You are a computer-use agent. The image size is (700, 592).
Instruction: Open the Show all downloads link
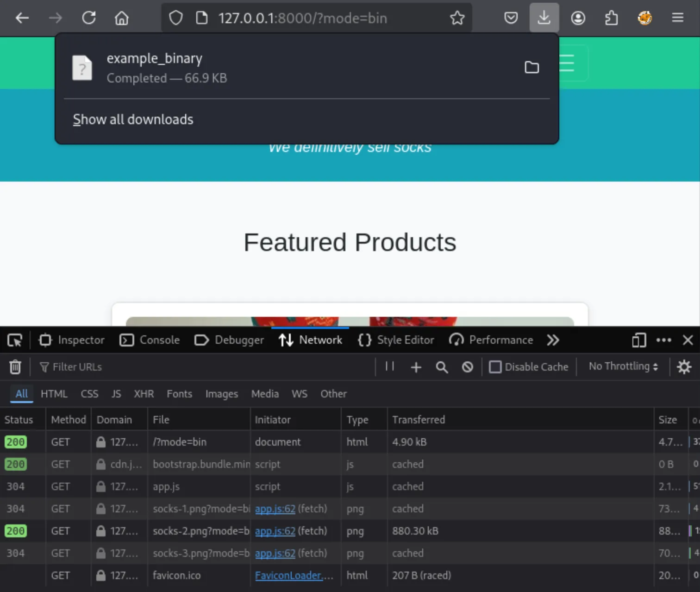pos(133,120)
